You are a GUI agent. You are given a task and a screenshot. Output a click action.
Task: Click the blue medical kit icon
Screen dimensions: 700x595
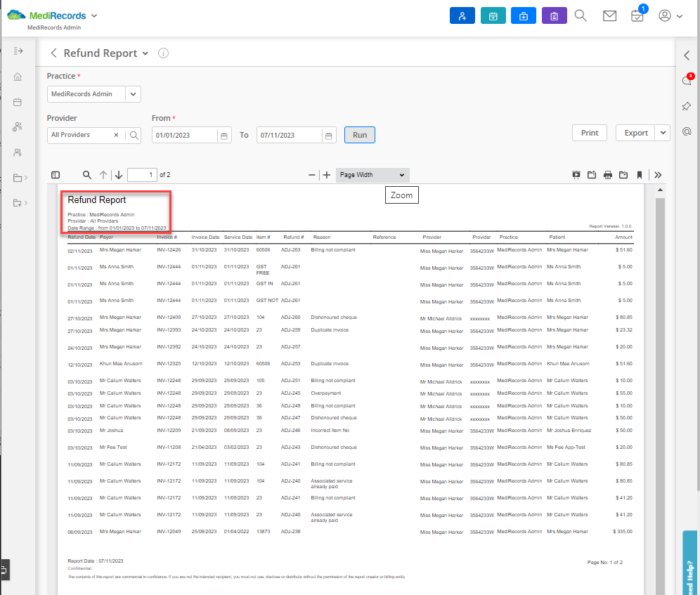click(523, 15)
